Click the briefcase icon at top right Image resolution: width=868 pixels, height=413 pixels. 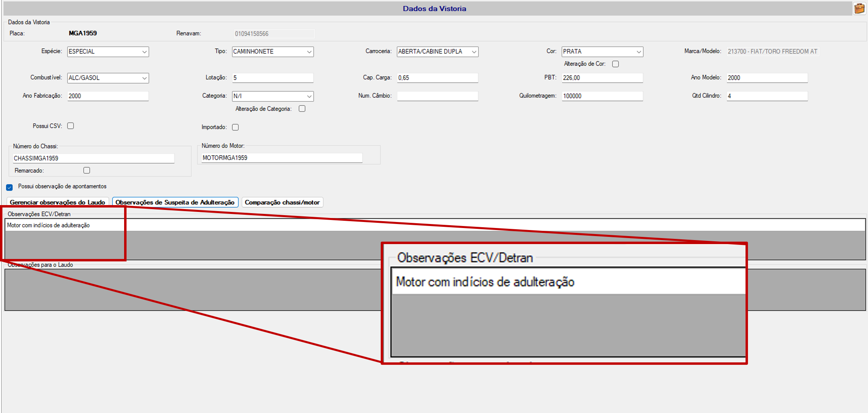(x=859, y=8)
